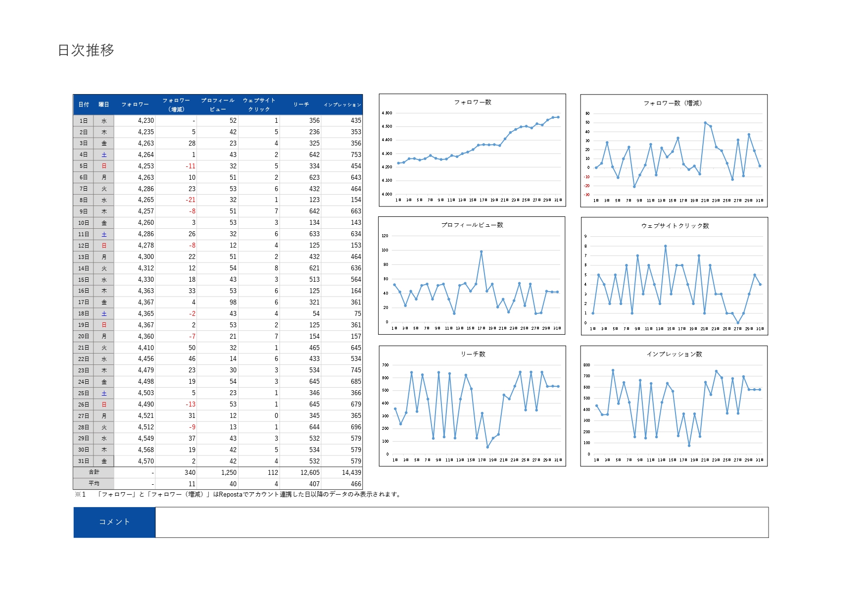The width and height of the screenshot is (868, 614).
Task: Click the red 日 cell in 26日 row
Action: coord(104,405)
